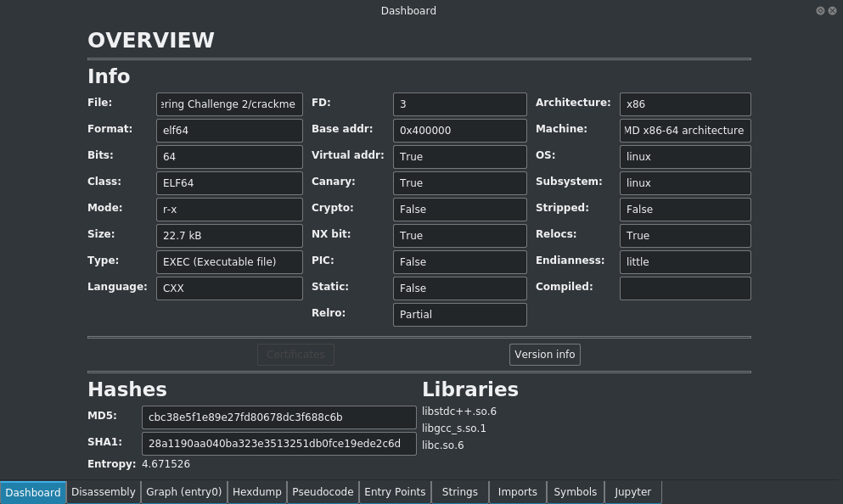843x504 pixels.
Task: Select the Dashboard tab
Action: click(x=33, y=492)
